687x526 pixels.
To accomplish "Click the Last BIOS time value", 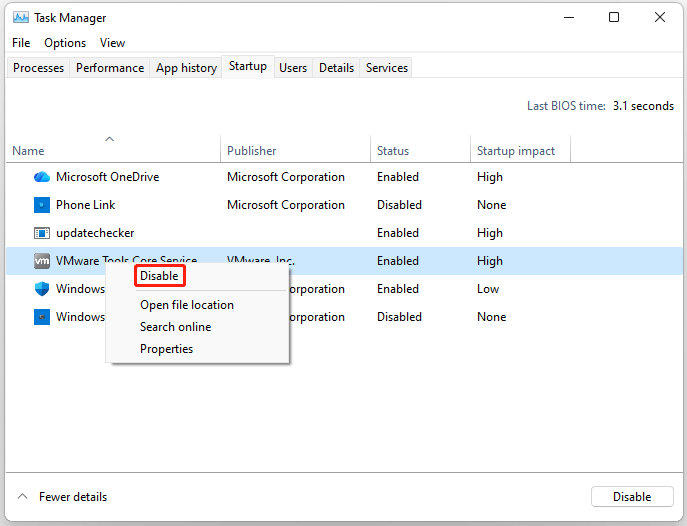I will pyautogui.click(x=643, y=106).
